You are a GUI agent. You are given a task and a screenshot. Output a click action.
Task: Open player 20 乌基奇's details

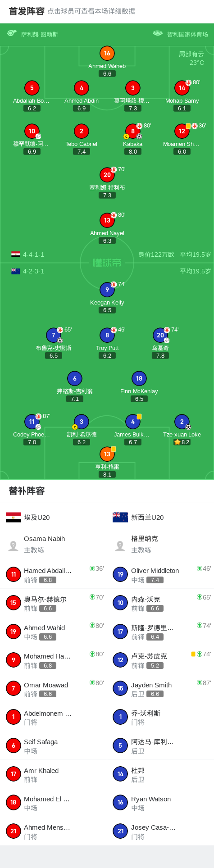click(x=160, y=336)
